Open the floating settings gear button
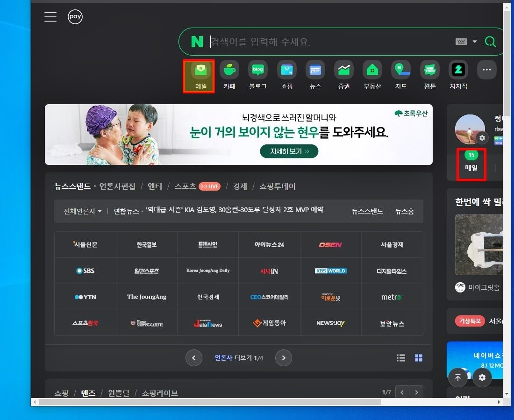The image size is (514, 420). click(482, 377)
